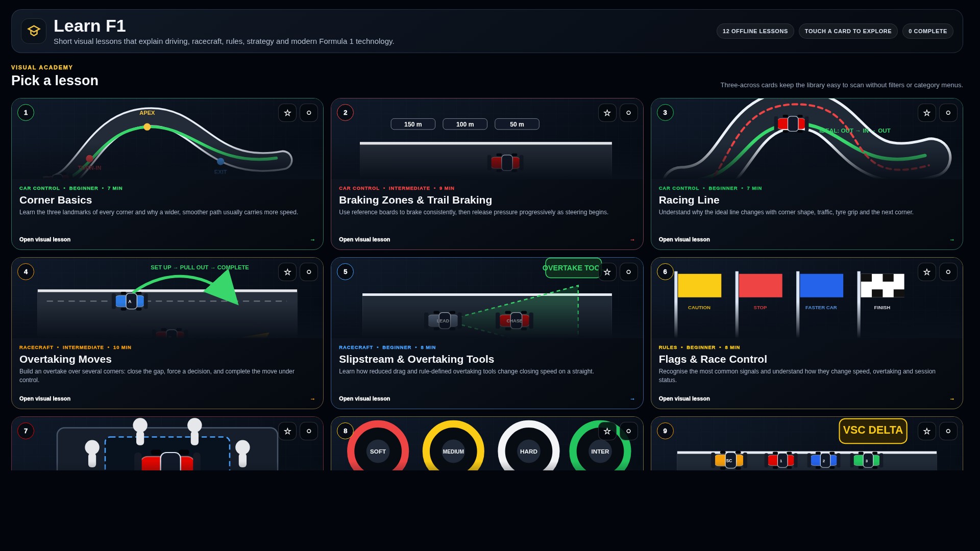Image resolution: width=980 pixels, height=551 pixels.
Task: Mark Flags & Race Control complete
Action: click(x=948, y=272)
